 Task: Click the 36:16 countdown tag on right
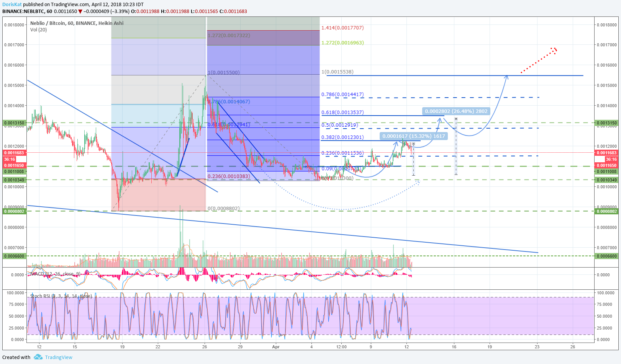pos(611,159)
